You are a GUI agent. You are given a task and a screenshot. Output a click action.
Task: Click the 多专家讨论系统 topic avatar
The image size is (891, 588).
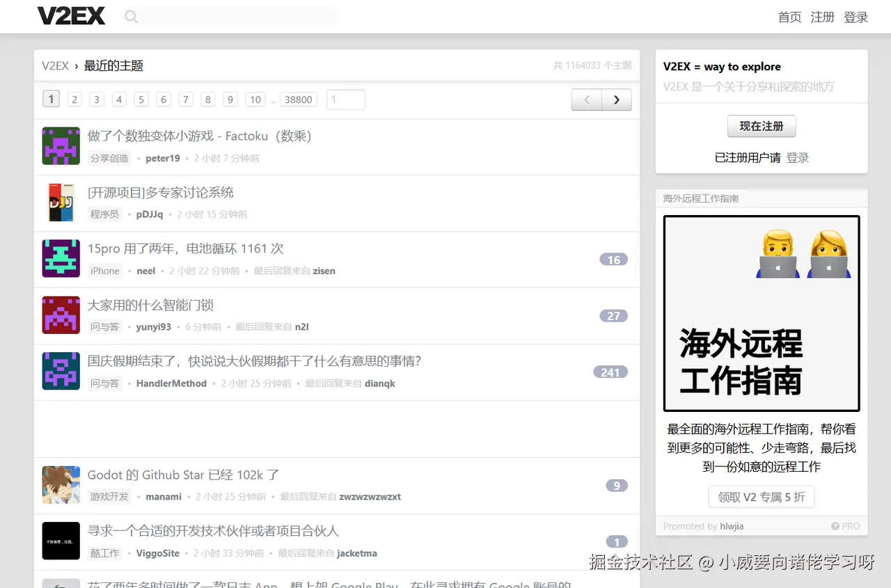(x=61, y=202)
